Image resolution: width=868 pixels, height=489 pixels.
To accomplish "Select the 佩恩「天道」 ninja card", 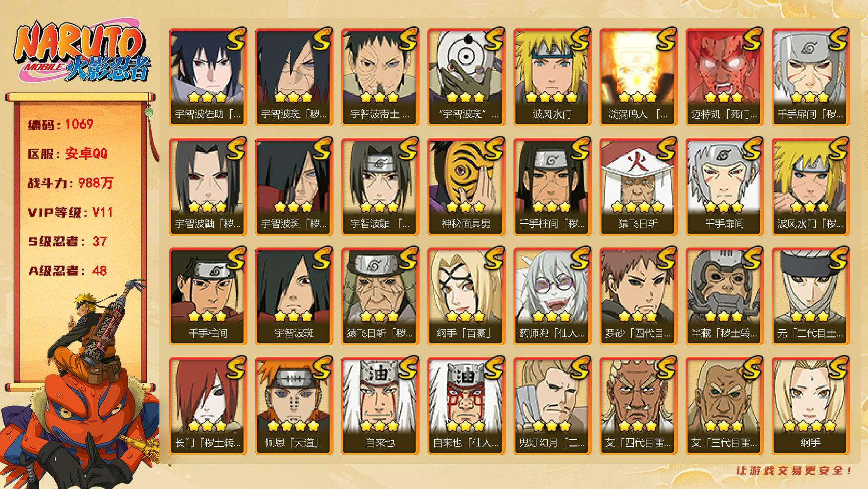I will click(x=294, y=405).
